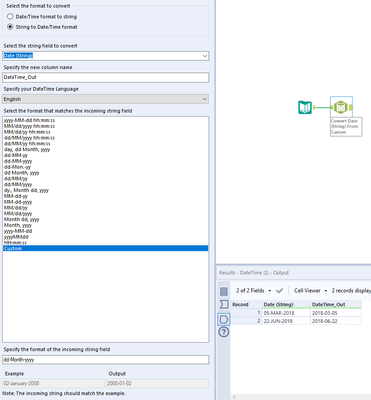Click the Results horizontal scrollbar left arrow

coord(234,397)
